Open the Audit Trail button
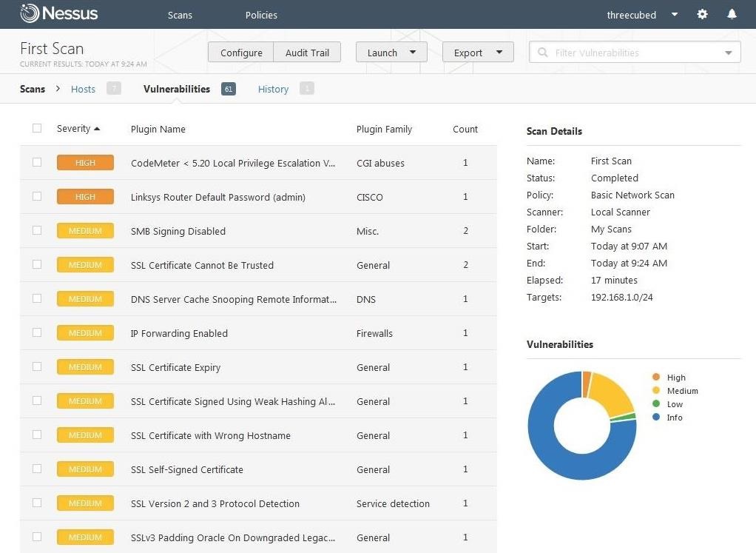This screenshot has height=553, width=756. click(307, 53)
